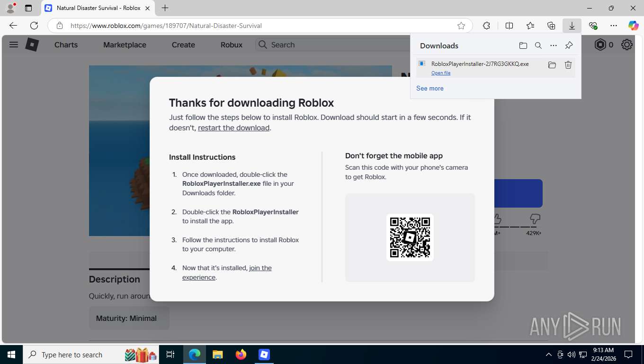
Task: Click the blue Play button edge
Action: click(x=518, y=193)
